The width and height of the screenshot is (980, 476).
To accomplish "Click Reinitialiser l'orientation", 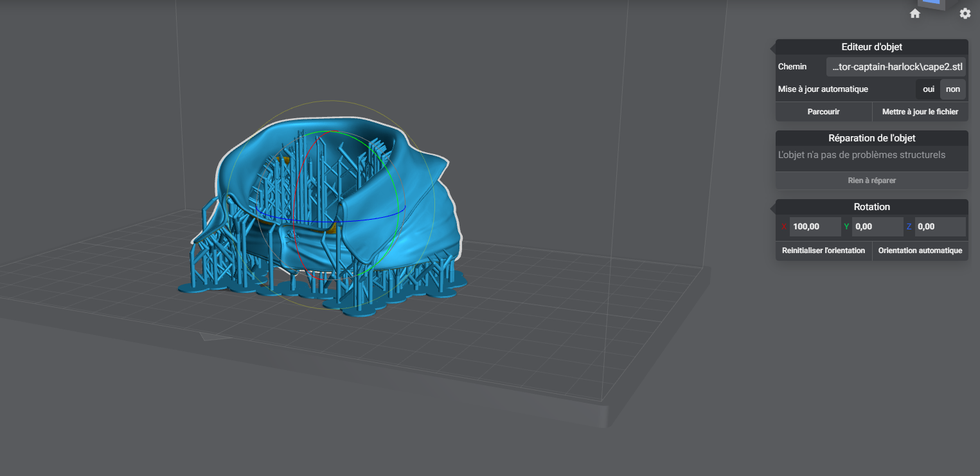I will pyautogui.click(x=824, y=251).
